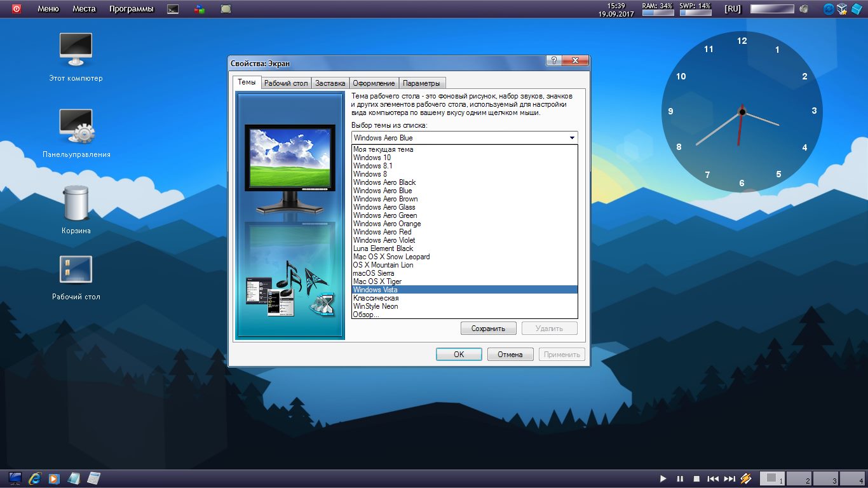The width and height of the screenshot is (868, 488).
Task: Launch the calculator from the bottom taskbar
Action: (93, 478)
